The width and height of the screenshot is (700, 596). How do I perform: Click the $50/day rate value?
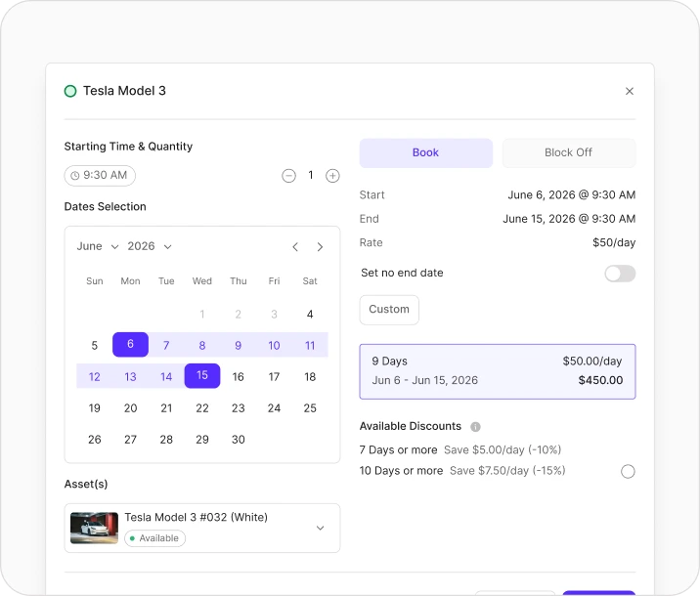(x=614, y=242)
